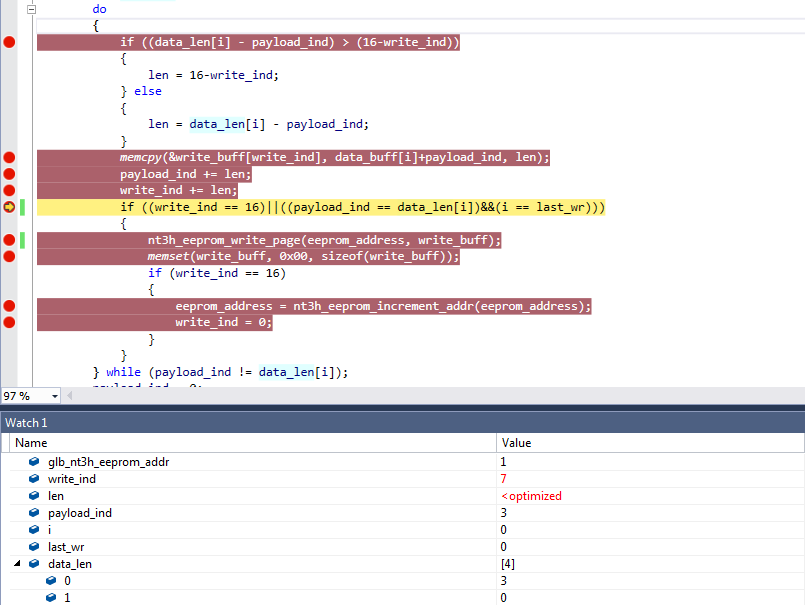Click the 'do' keyword in code

[100, 9]
